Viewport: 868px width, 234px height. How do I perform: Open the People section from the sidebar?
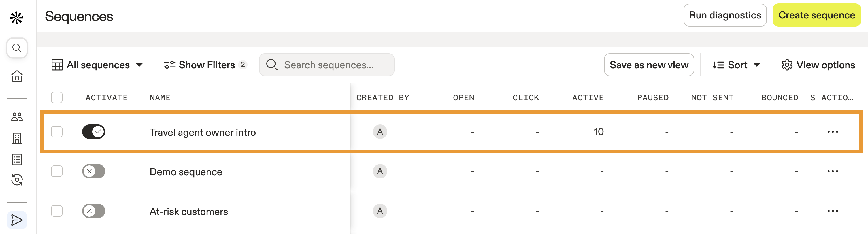(16, 118)
